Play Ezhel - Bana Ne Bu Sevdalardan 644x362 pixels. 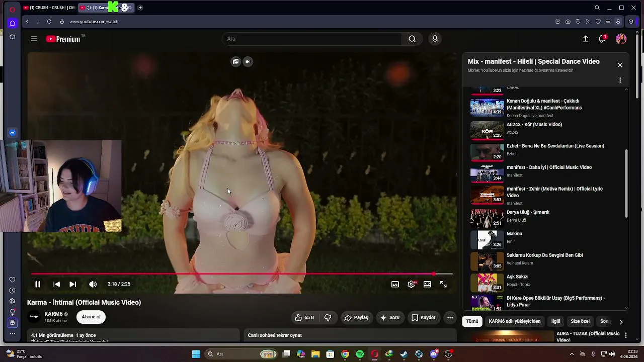click(x=555, y=146)
